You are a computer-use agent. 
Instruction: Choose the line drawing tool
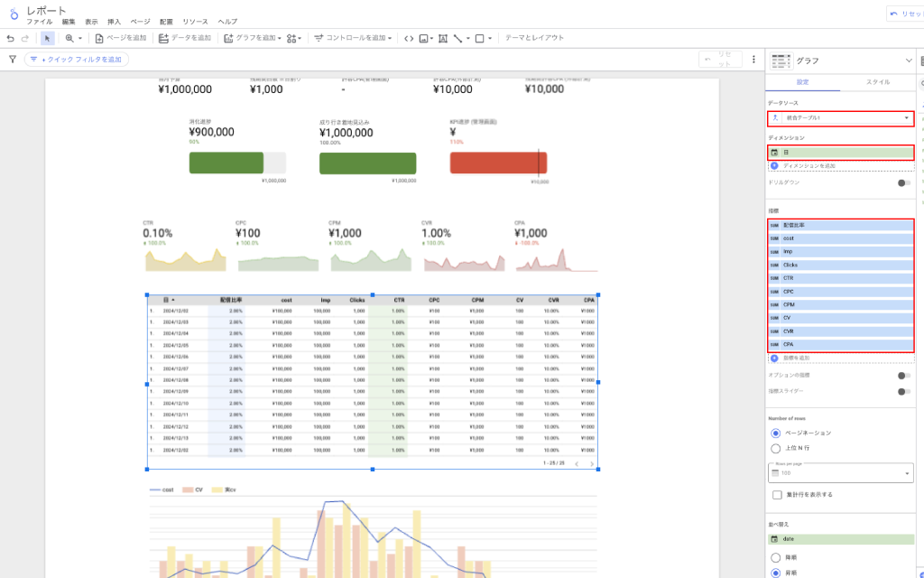(x=457, y=38)
